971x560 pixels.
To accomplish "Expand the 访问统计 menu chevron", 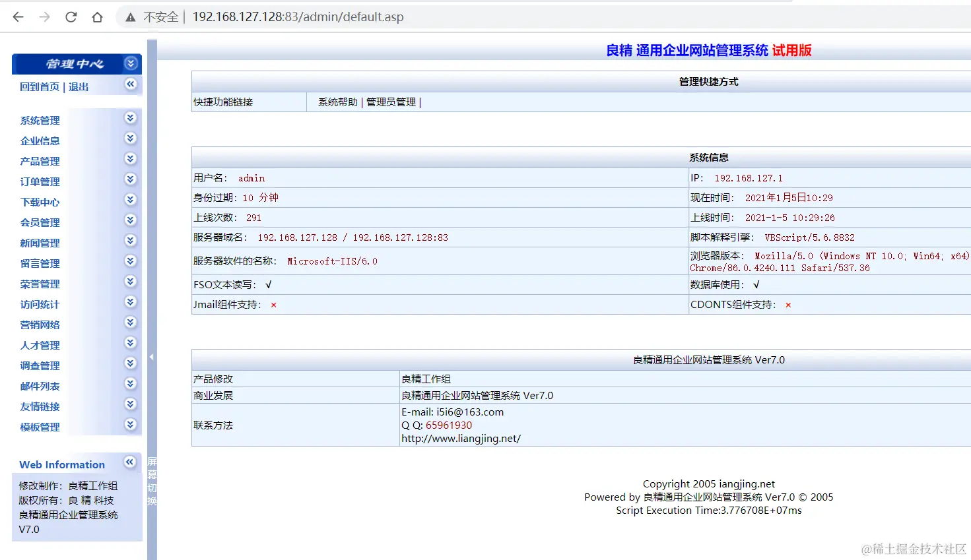I will [131, 301].
